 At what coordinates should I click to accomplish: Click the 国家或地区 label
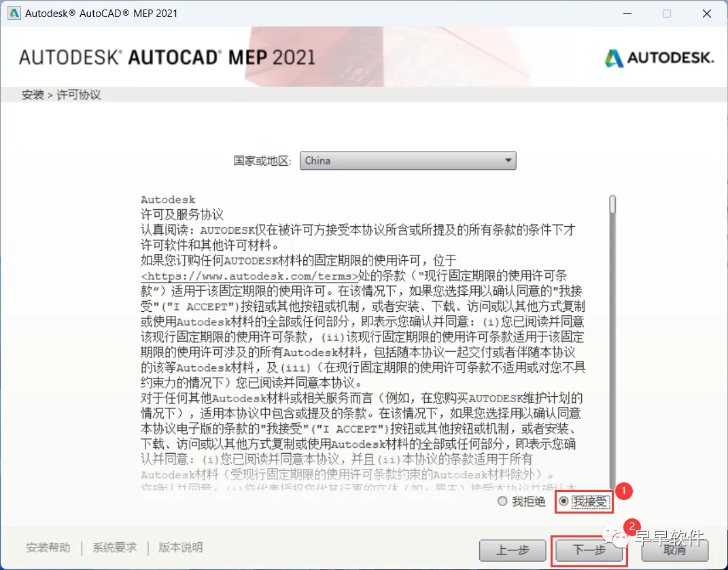pyautogui.click(x=262, y=161)
